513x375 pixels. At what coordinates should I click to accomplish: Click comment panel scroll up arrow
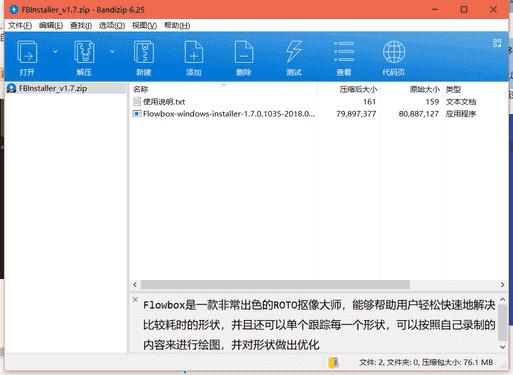coord(503,300)
